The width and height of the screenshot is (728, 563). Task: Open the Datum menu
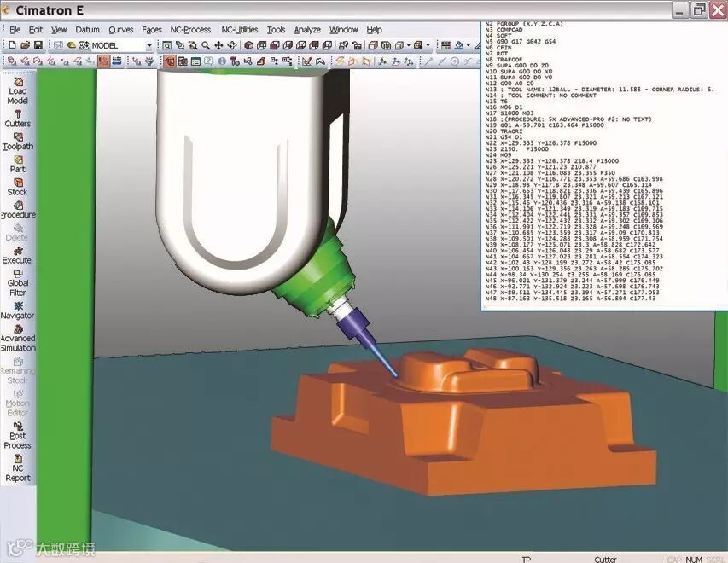coord(87,30)
